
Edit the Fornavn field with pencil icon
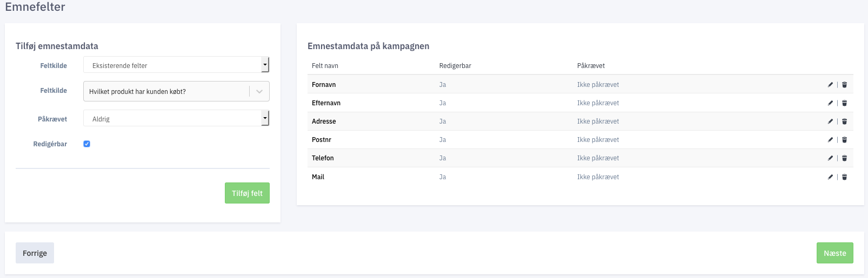pyautogui.click(x=830, y=85)
